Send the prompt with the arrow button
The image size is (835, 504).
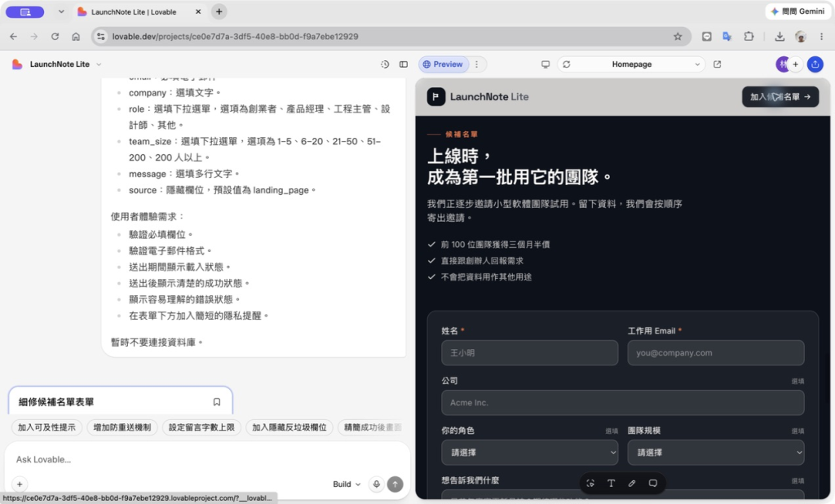click(395, 484)
